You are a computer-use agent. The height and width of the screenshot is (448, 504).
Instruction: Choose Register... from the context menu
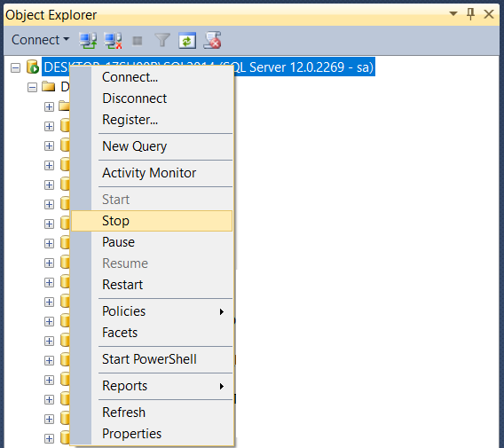coord(152,120)
